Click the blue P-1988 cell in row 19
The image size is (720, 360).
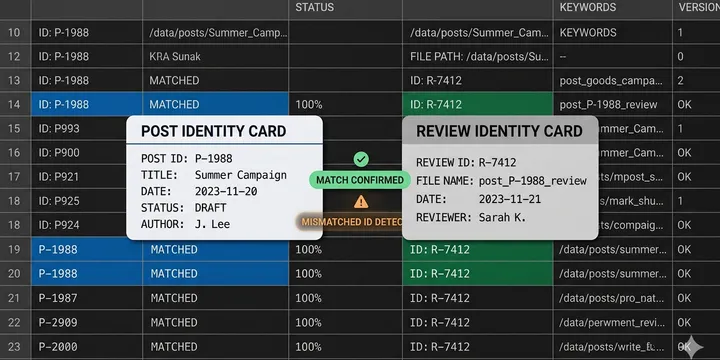click(87, 249)
